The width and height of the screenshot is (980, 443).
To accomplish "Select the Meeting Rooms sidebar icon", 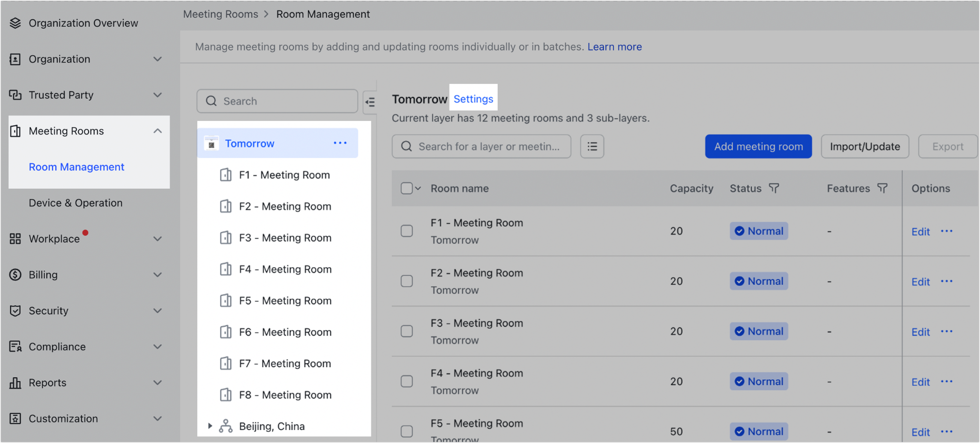I will click(15, 131).
